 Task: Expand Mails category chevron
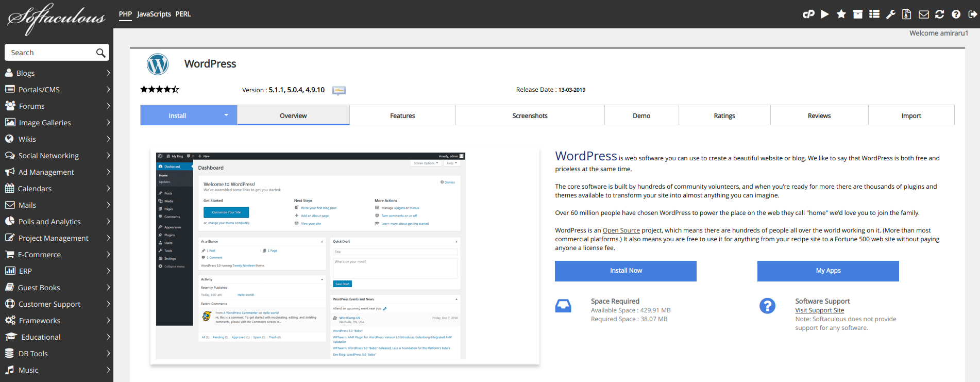108,205
